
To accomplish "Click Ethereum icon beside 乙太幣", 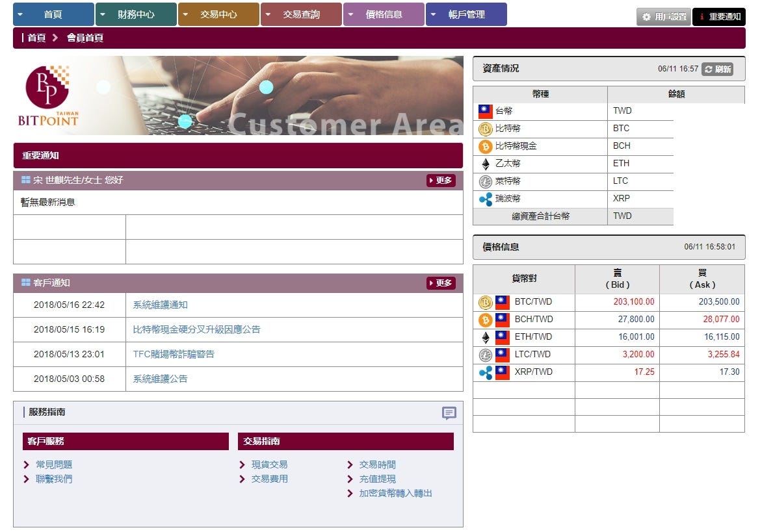I will (x=486, y=164).
